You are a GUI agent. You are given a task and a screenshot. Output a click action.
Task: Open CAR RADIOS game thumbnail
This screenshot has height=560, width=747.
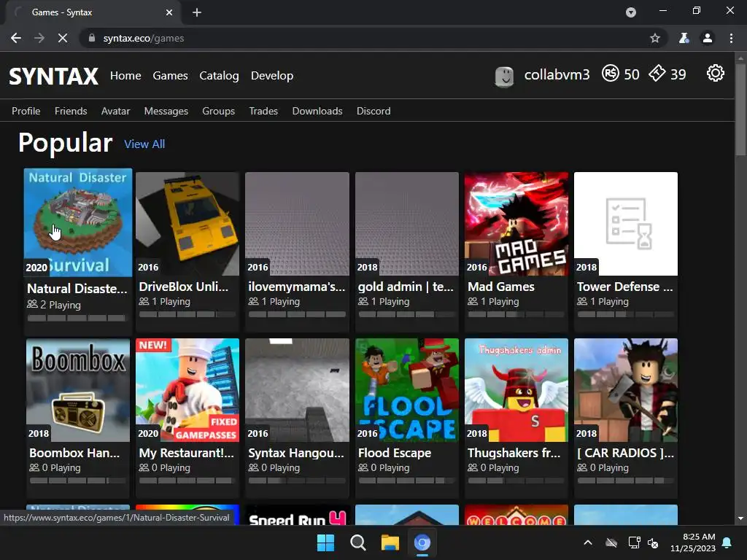(x=625, y=390)
